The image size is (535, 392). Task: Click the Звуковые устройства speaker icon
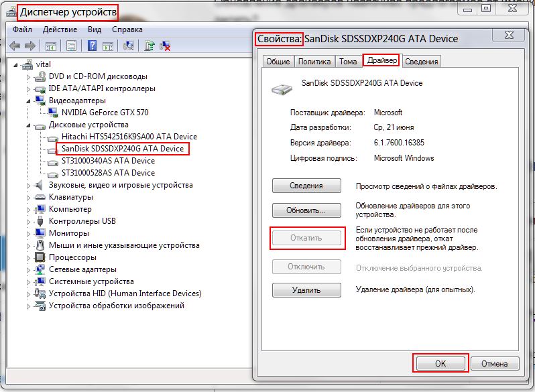(40, 185)
